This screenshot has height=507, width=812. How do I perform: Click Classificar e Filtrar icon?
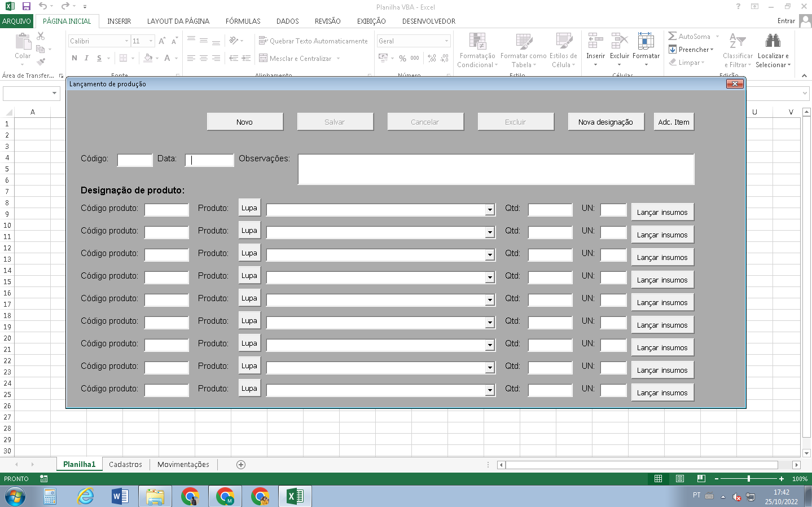[738, 41]
